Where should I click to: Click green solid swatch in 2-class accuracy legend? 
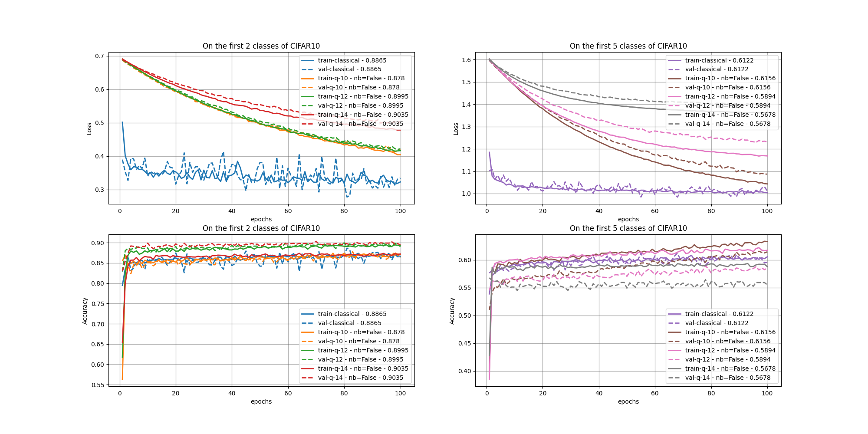point(308,350)
